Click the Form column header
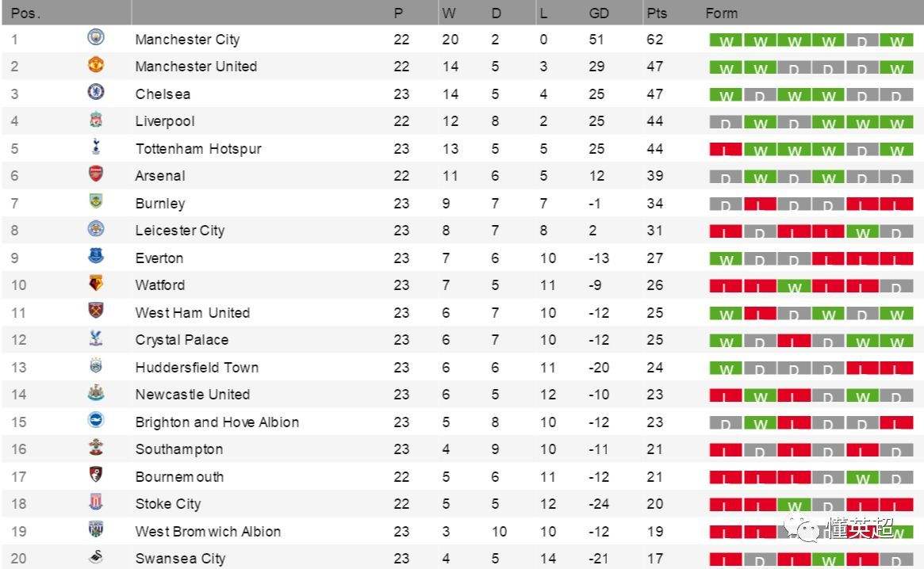 coord(721,13)
